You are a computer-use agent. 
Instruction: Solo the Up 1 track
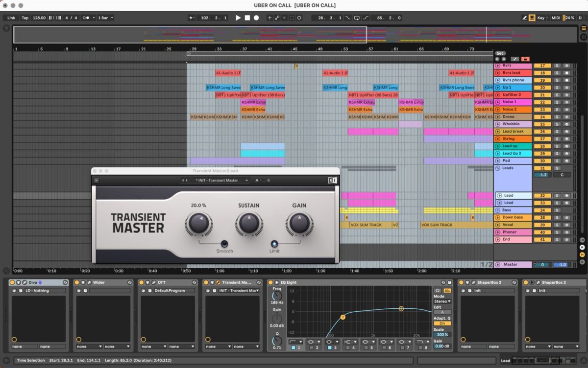[x=557, y=88]
